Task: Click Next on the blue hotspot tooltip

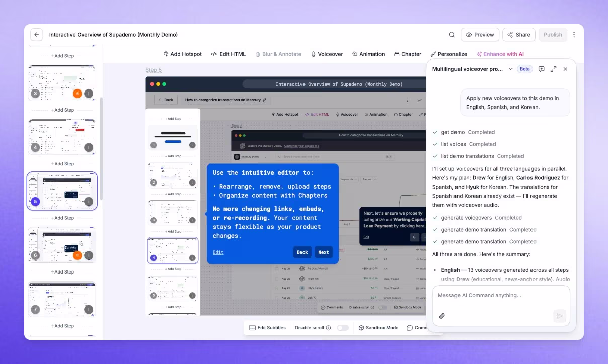Action: (324, 252)
